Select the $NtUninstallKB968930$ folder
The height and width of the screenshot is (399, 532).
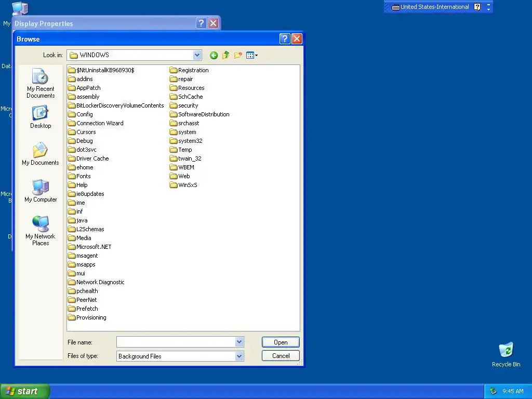101,70
